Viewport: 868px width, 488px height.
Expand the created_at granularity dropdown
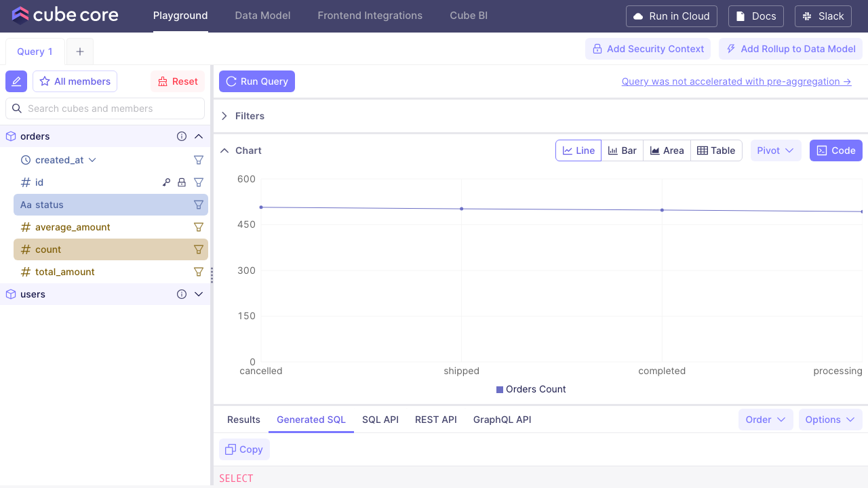pyautogui.click(x=93, y=160)
